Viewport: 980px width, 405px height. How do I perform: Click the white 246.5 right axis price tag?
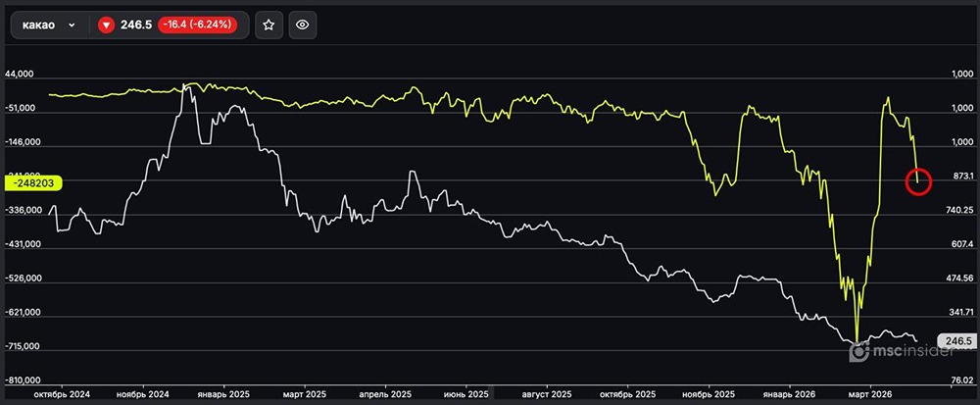(x=955, y=340)
